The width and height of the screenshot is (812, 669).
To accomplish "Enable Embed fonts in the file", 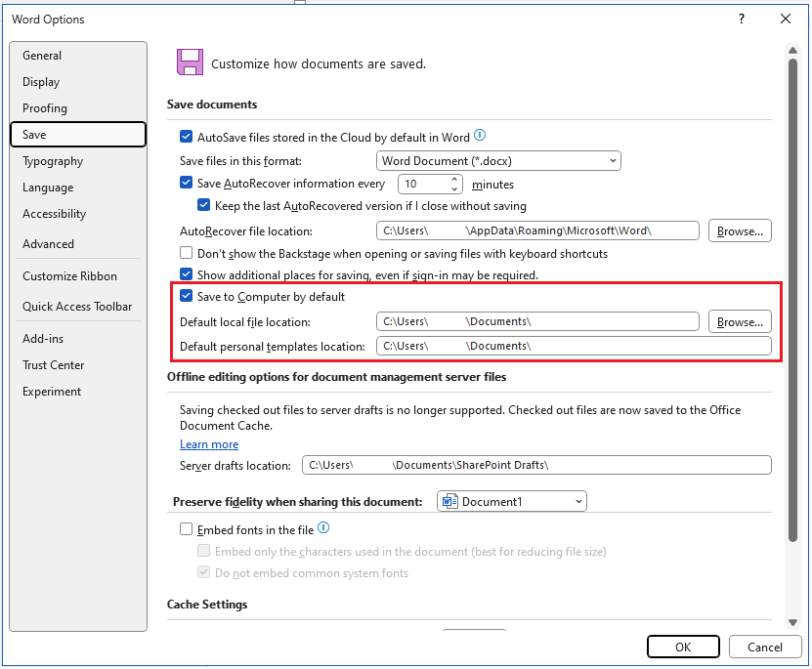I will pyautogui.click(x=186, y=529).
